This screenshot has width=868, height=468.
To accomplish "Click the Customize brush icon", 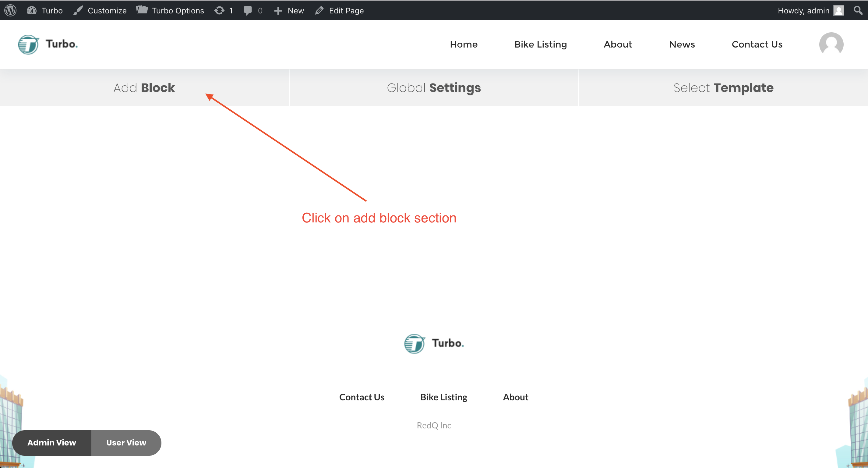I will [x=78, y=10].
